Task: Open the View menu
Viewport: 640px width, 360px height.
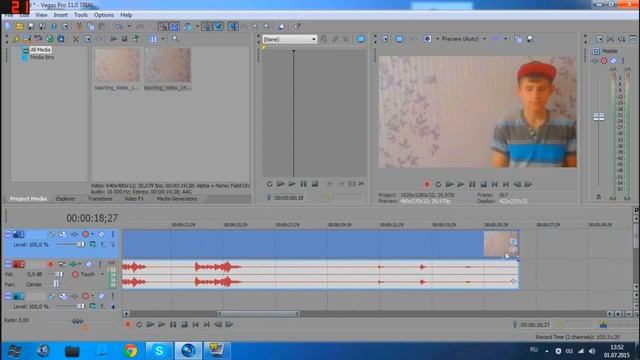Action: [41, 15]
